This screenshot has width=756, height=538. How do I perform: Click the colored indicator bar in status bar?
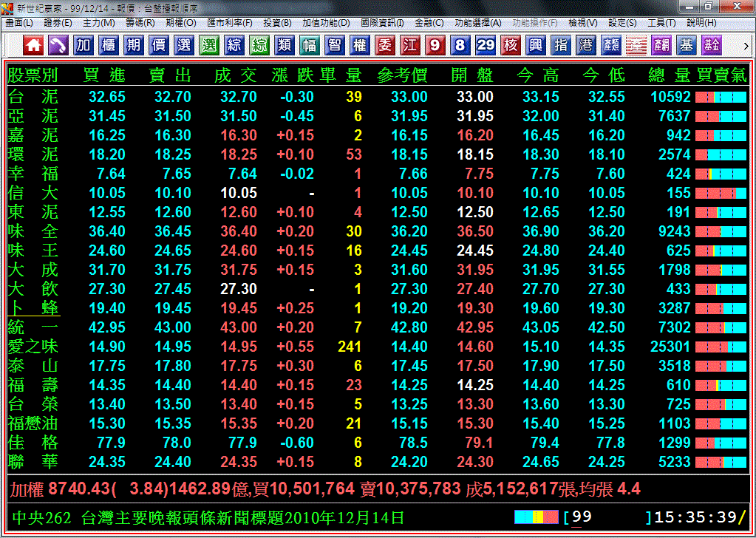pos(536,517)
